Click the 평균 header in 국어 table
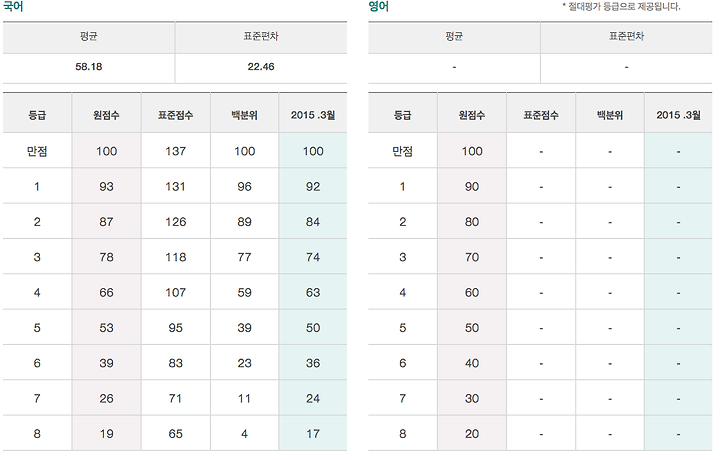Image resolution: width=720 pixels, height=460 pixels. [89, 36]
